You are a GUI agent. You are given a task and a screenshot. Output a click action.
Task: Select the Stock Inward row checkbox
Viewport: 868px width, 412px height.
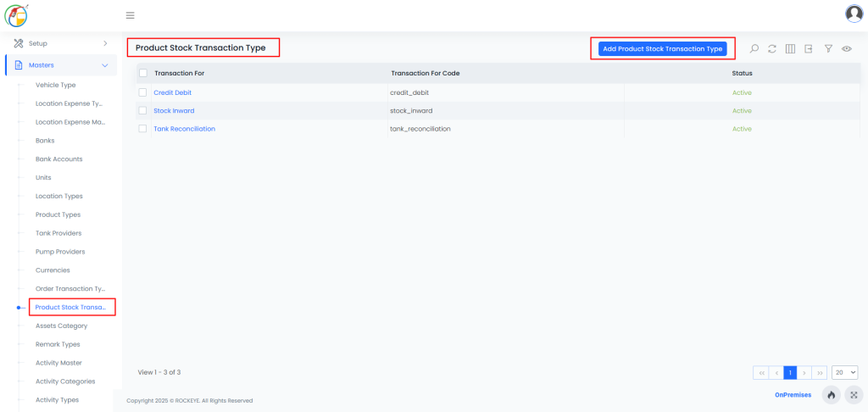click(x=143, y=111)
